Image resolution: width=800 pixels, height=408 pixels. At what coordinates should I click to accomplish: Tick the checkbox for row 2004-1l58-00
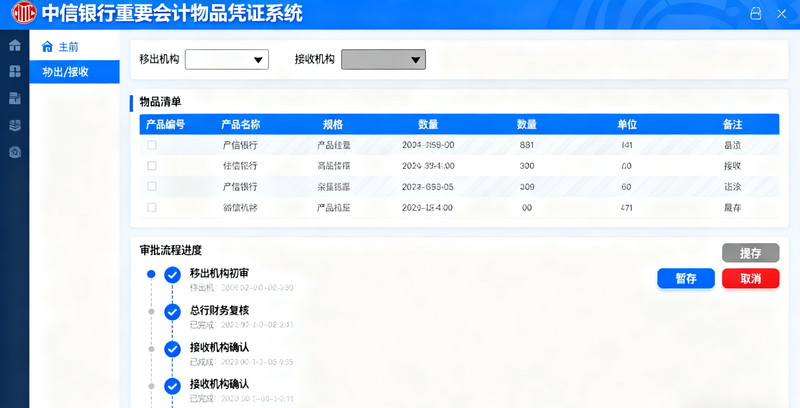tap(152, 145)
